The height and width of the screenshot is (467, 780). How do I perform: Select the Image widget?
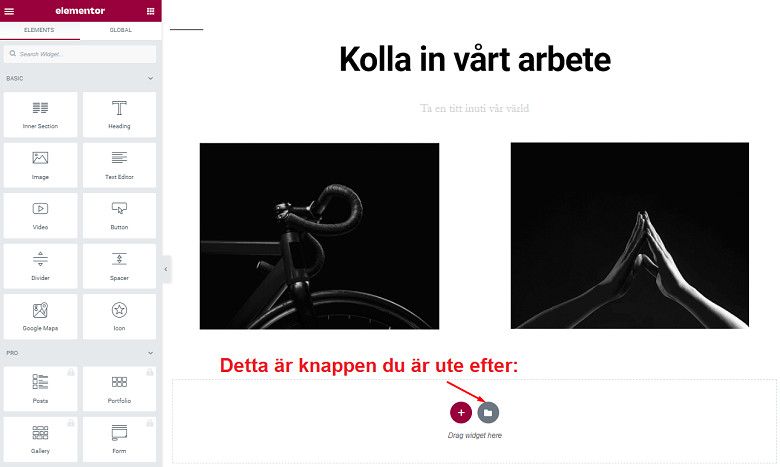click(40, 165)
